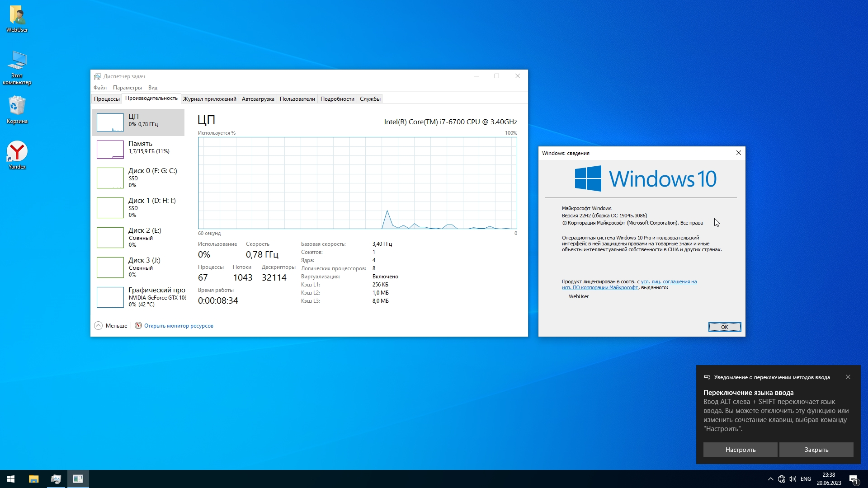
Task: Open ENG input language switcher
Action: [x=806, y=479]
